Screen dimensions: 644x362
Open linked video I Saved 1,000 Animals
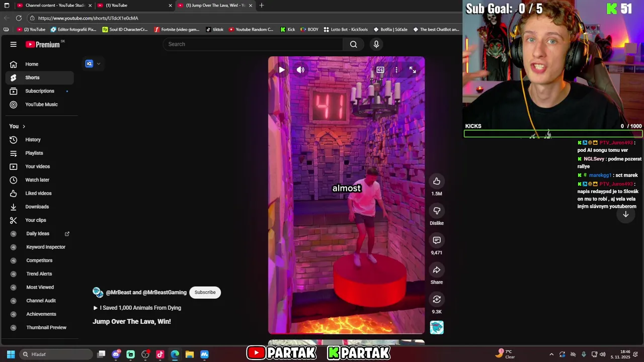click(137, 308)
